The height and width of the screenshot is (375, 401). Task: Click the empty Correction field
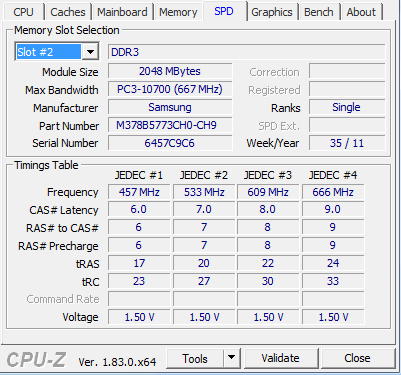(x=347, y=71)
